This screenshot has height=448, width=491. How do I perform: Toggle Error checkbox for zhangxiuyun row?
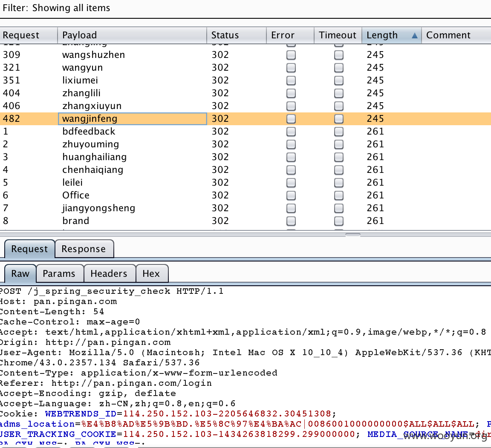pos(291,106)
